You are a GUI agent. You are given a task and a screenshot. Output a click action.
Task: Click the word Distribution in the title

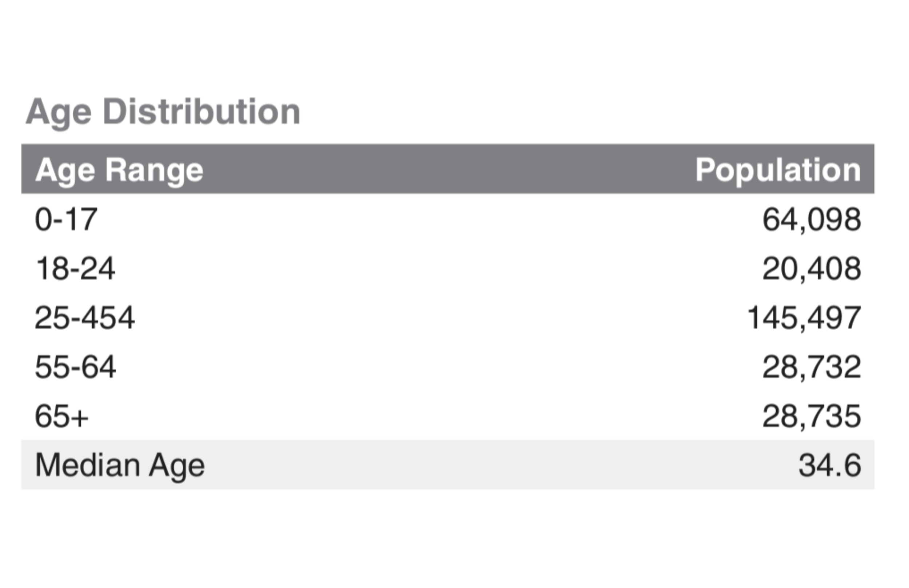[201, 112]
